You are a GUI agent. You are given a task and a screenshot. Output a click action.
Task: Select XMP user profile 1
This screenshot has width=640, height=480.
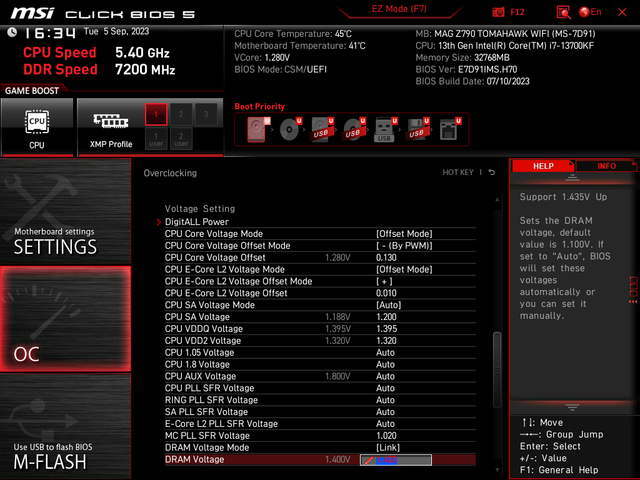[156, 139]
